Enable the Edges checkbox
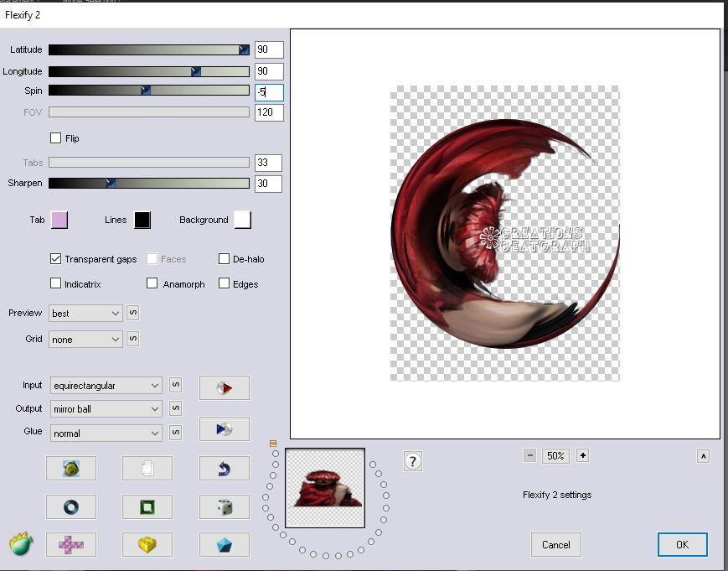The width and height of the screenshot is (728, 571). coord(224,283)
